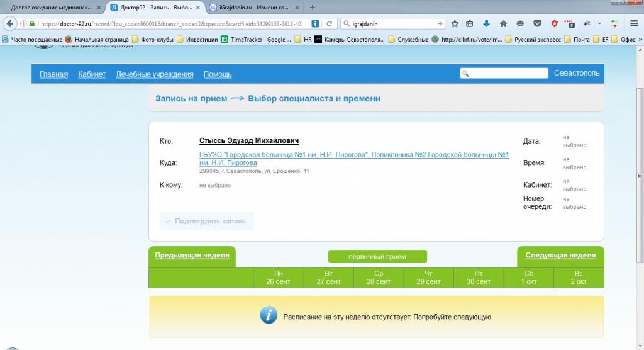Open the Инвестиции bookmarks folder
This screenshot has width=644, height=350.
[197, 40]
